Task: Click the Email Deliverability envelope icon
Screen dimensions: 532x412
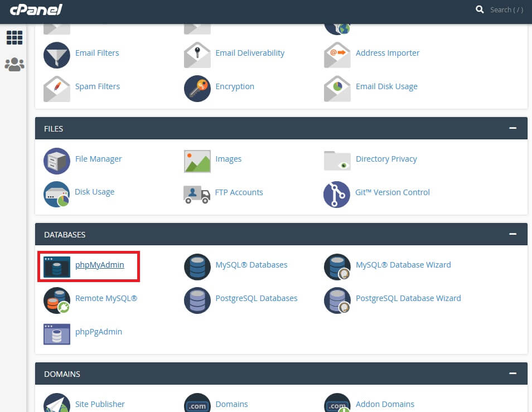Action: pos(197,55)
